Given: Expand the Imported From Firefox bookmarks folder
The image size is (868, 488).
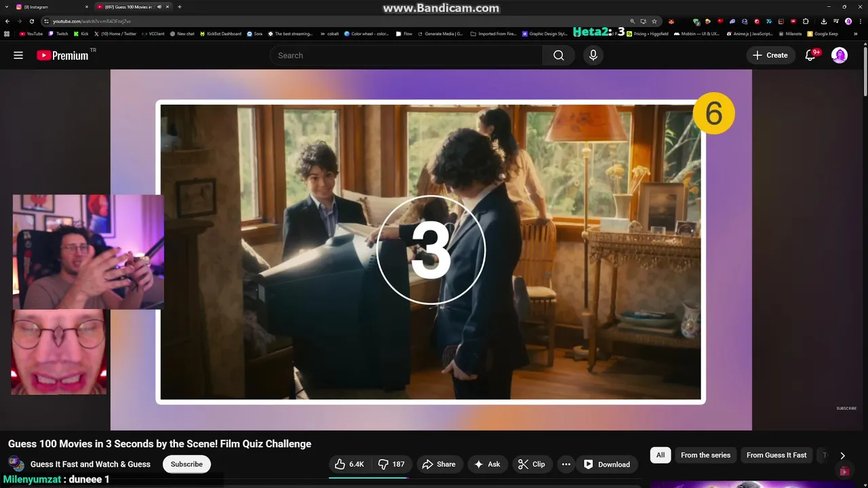Looking at the screenshot, I should click(x=494, y=33).
